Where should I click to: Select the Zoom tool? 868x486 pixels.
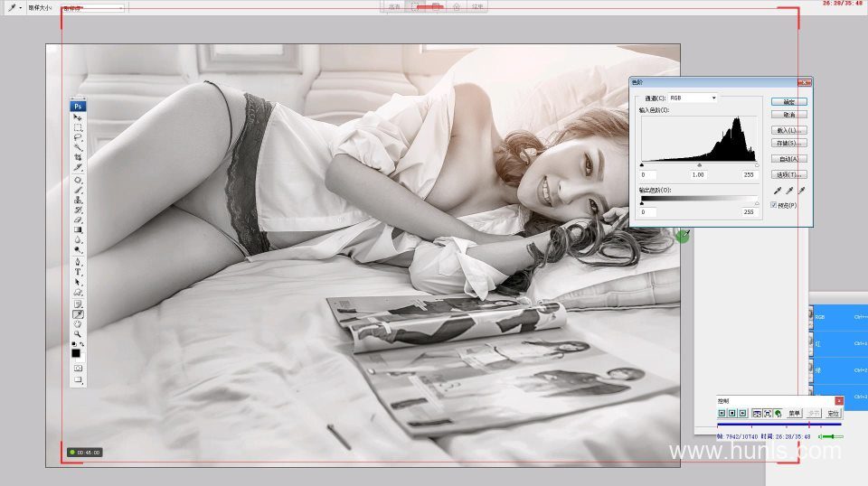pyautogui.click(x=78, y=334)
